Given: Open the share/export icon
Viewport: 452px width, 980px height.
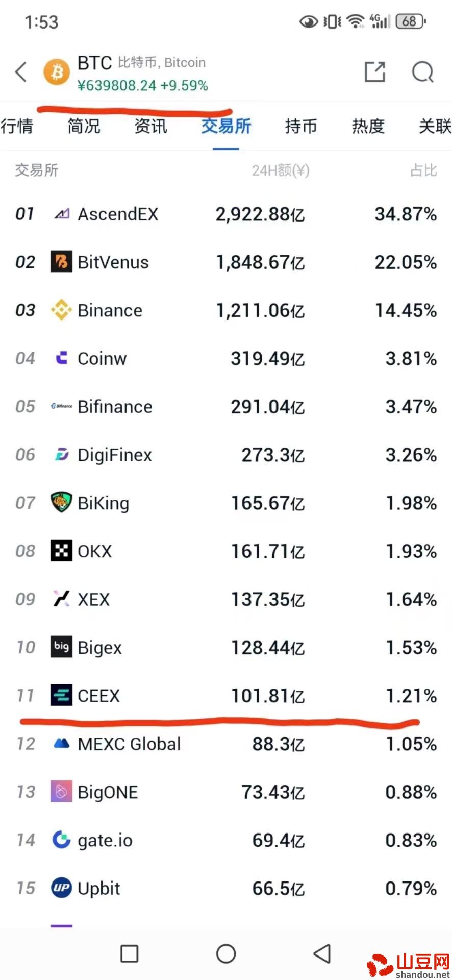Looking at the screenshot, I should (375, 72).
